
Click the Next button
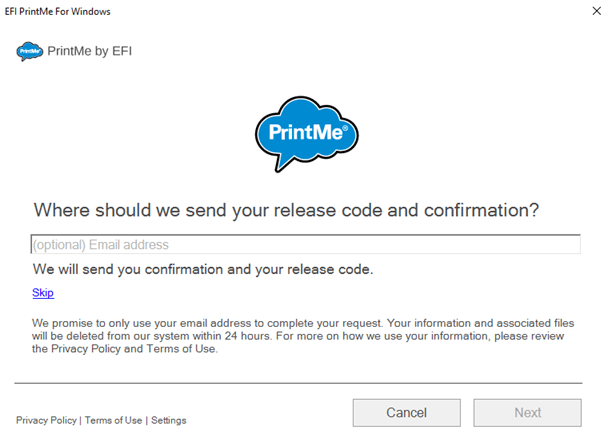pos(528,413)
